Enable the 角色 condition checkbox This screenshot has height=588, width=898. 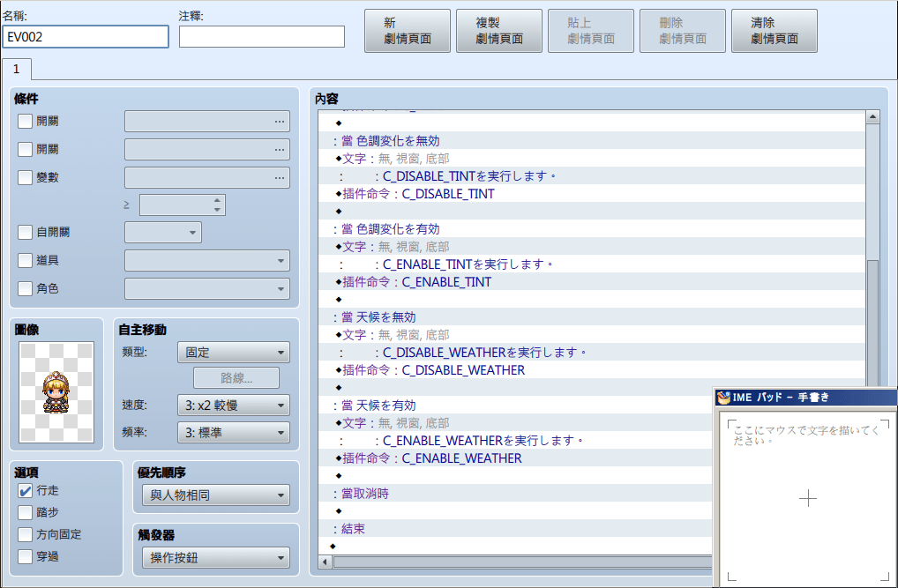(x=26, y=288)
